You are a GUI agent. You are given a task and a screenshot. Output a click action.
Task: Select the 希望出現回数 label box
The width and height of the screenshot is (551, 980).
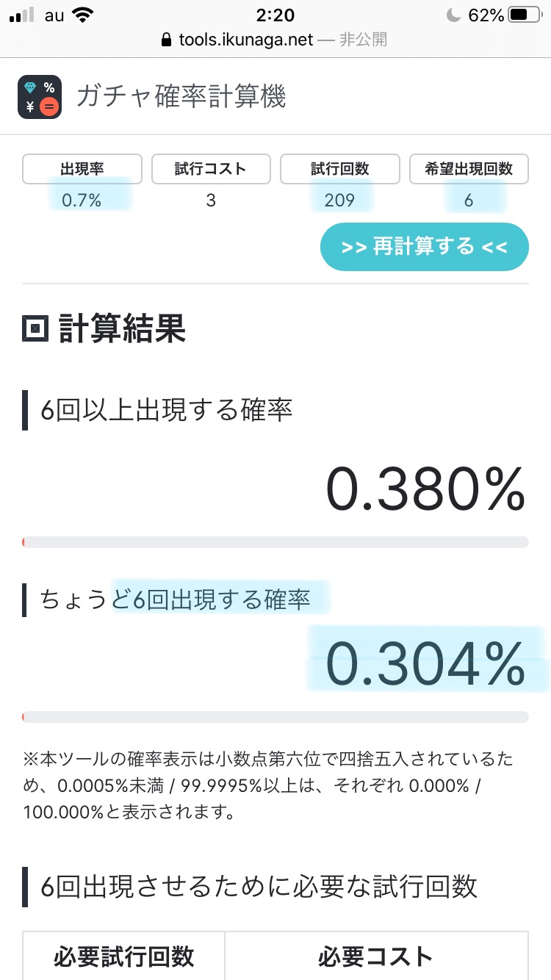click(469, 169)
